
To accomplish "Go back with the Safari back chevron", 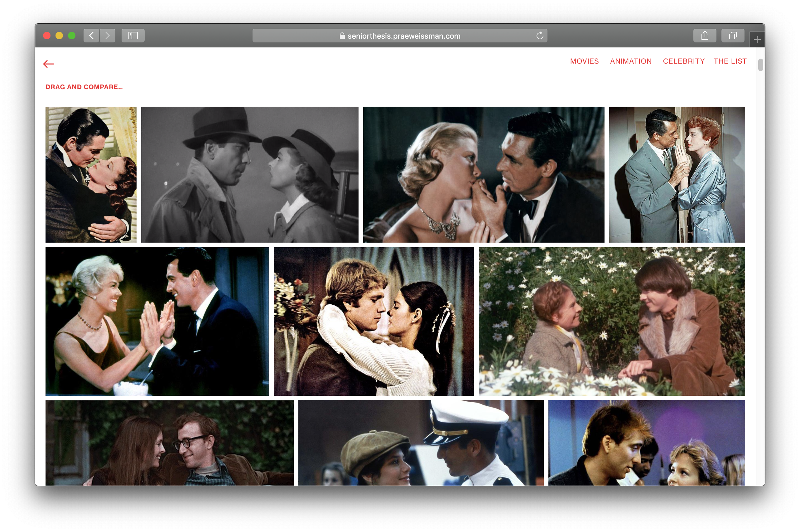I will [x=91, y=36].
